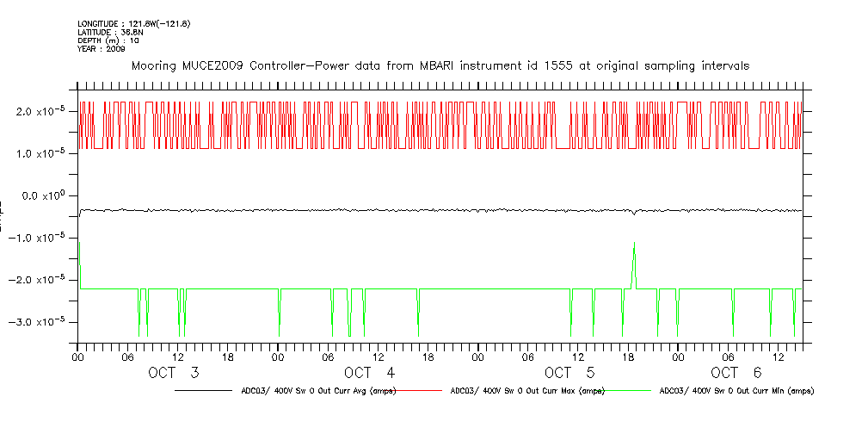Select the OCT 5 date label
868x434 pixels.
point(569,372)
